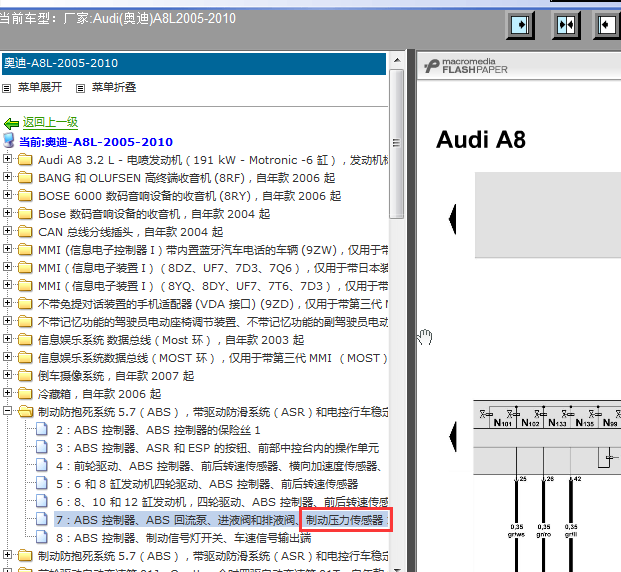
Task: Click the open folder icon of 制动防抱死系统
Action: 26,412
